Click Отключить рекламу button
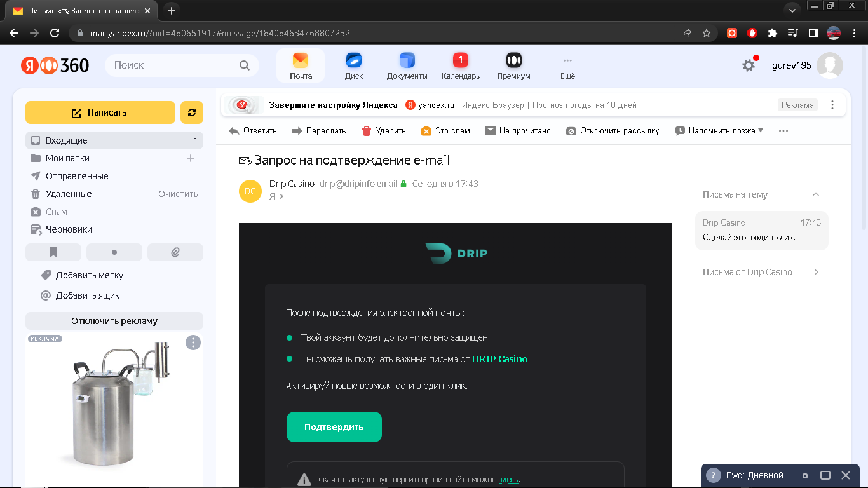The height and width of the screenshot is (488, 868). (114, 321)
